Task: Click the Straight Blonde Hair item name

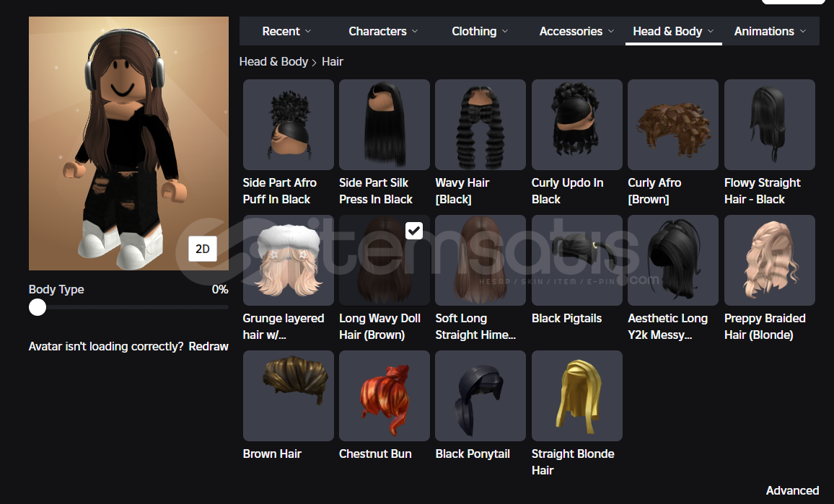Action: pyautogui.click(x=574, y=462)
